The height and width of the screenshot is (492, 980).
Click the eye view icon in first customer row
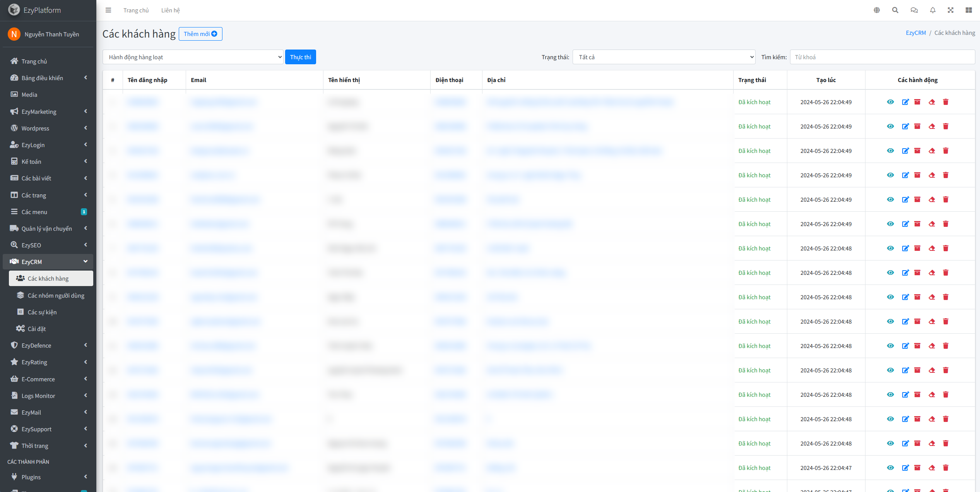coord(890,102)
